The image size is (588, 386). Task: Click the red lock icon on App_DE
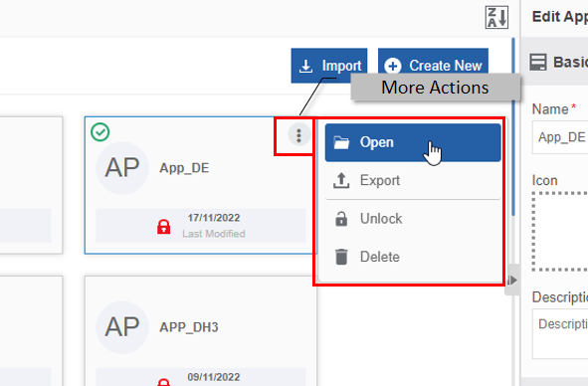point(163,227)
